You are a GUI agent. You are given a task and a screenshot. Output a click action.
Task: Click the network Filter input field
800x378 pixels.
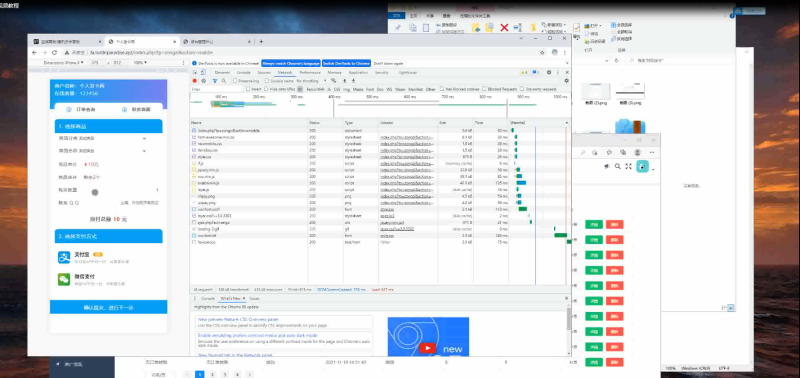[x=216, y=89]
